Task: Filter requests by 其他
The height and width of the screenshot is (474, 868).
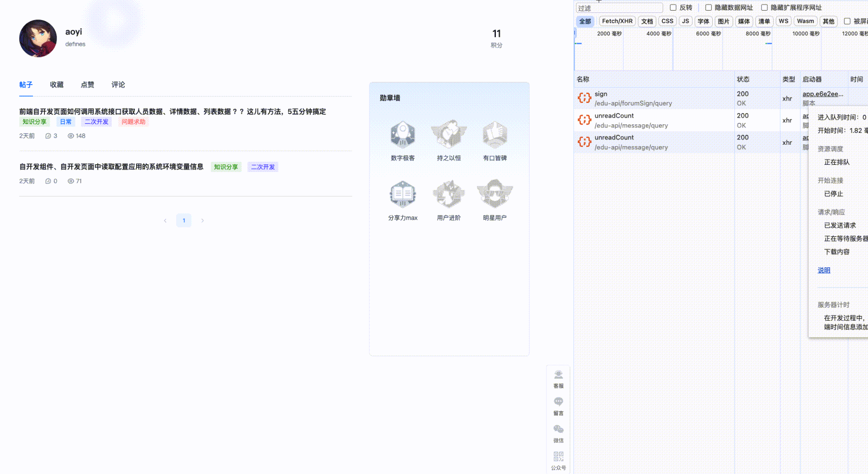Action: pyautogui.click(x=828, y=21)
